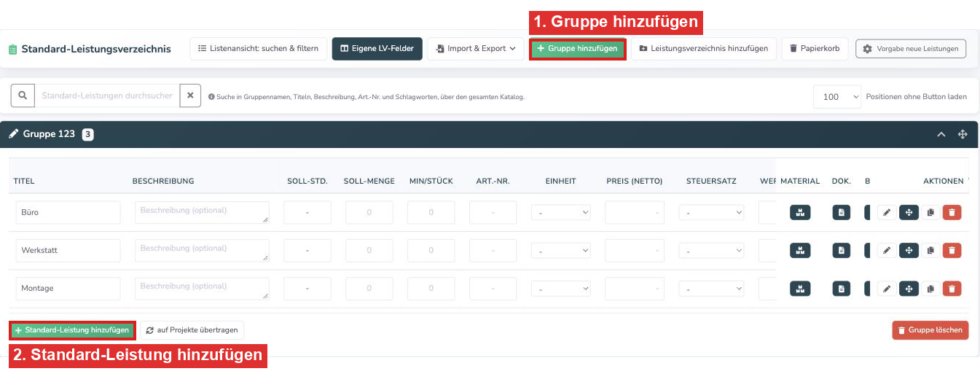Clear the search field with X

[190, 95]
